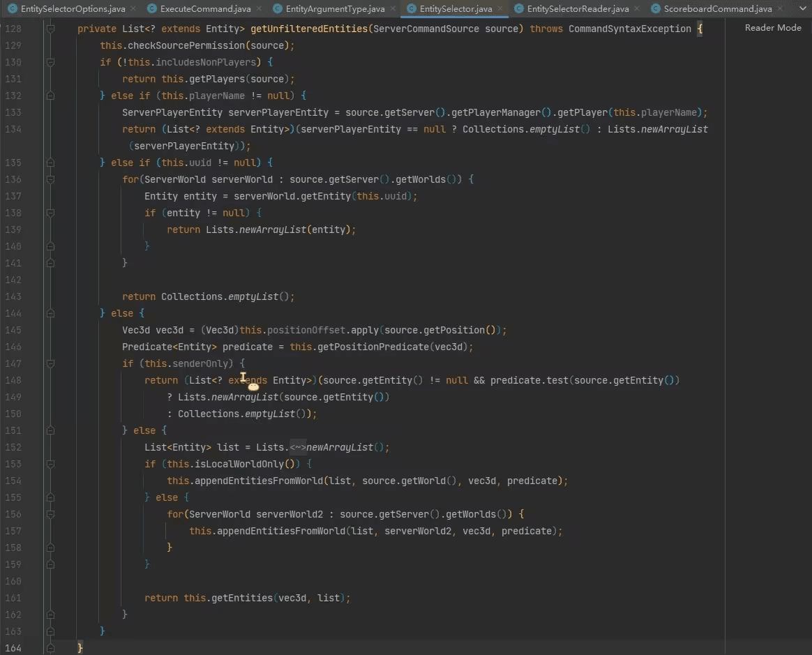Collapse the for loop at line 136
812x655 pixels.
(50, 180)
